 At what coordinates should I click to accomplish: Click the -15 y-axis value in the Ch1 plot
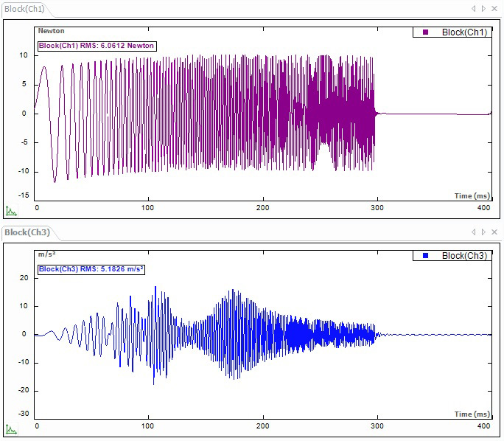click(x=24, y=195)
